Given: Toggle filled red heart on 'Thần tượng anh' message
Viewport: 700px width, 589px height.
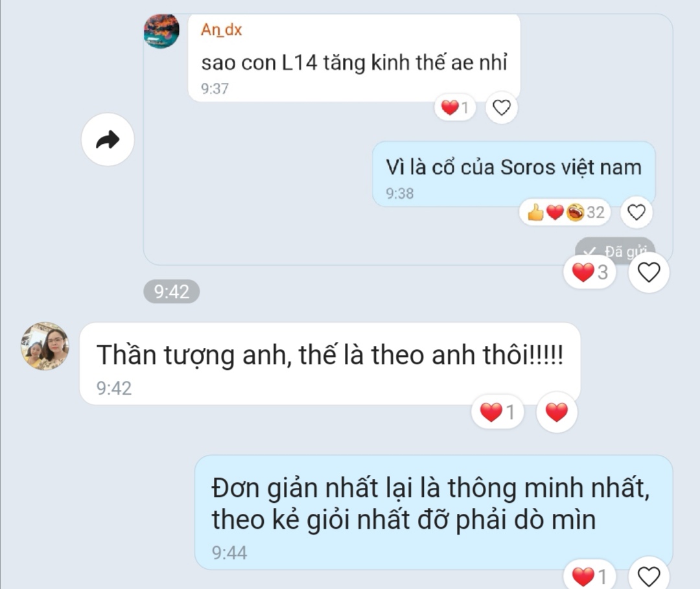Looking at the screenshot, I should pos(557,412).
